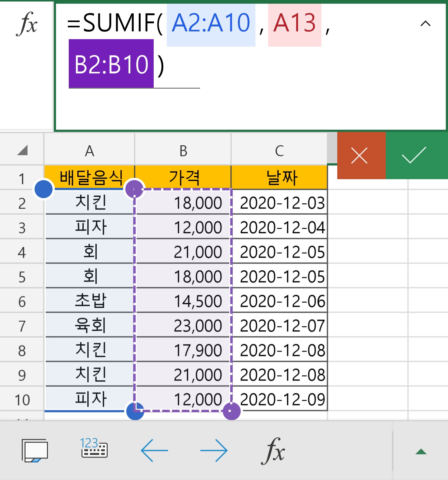Click cell A3 containing 피자

pyautogui.click(x=90, y=227)
